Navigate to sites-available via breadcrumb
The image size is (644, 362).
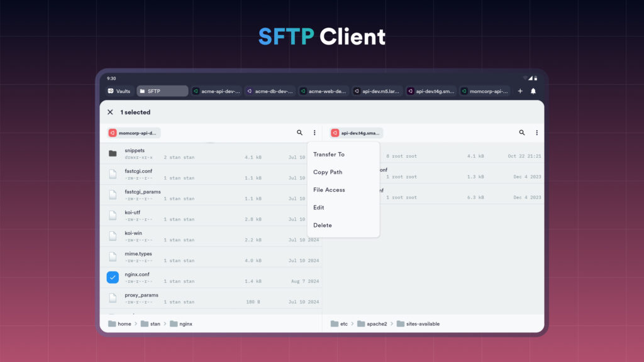[423, 323]
